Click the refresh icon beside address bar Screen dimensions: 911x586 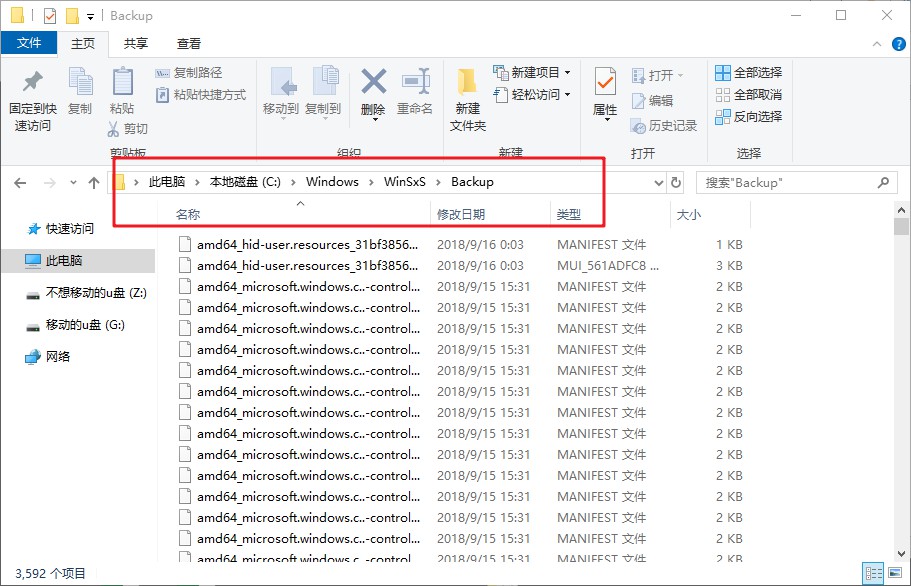pos(676,183)
